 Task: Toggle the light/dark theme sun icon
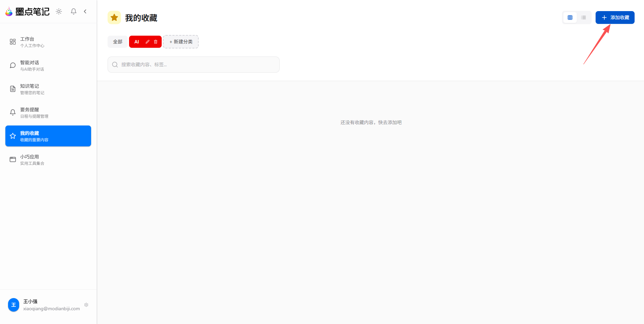[59, 11]
